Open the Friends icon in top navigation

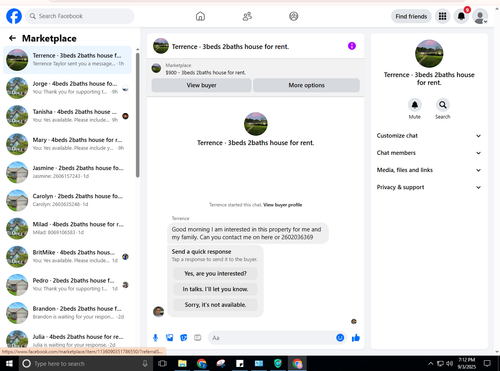pyautogui.click(x=247, y=16)
